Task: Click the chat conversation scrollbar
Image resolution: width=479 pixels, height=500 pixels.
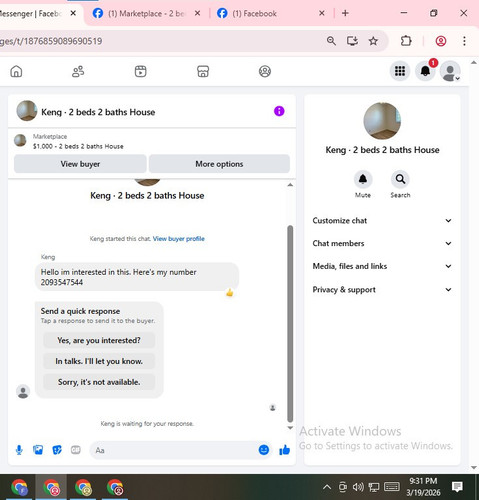Action: [x=290, y=323]
